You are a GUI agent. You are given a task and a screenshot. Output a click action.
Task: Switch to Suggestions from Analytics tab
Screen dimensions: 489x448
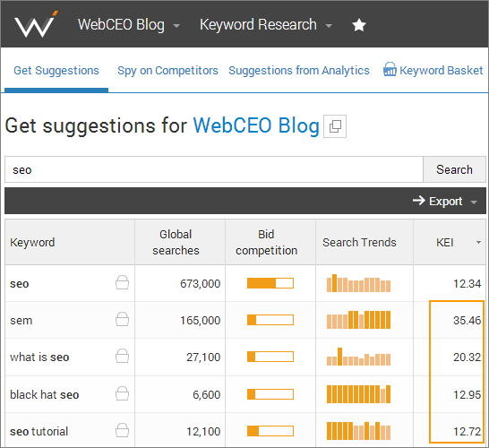point(299,71)
